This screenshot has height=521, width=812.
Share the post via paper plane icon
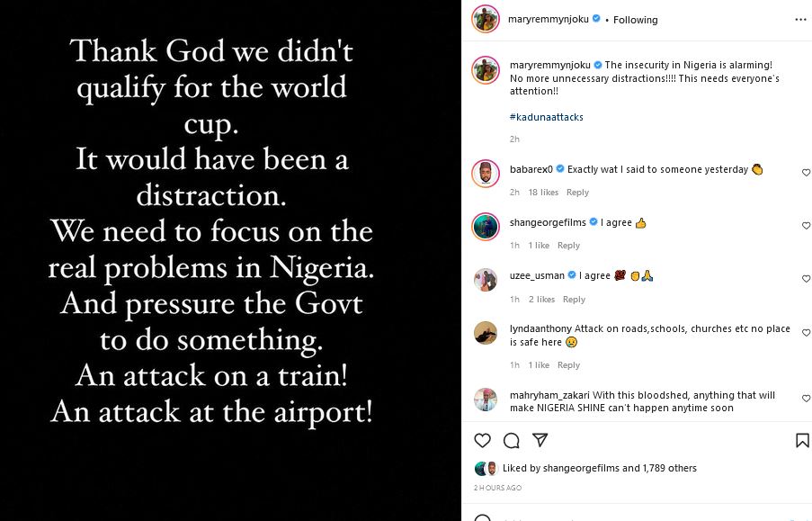540,440
